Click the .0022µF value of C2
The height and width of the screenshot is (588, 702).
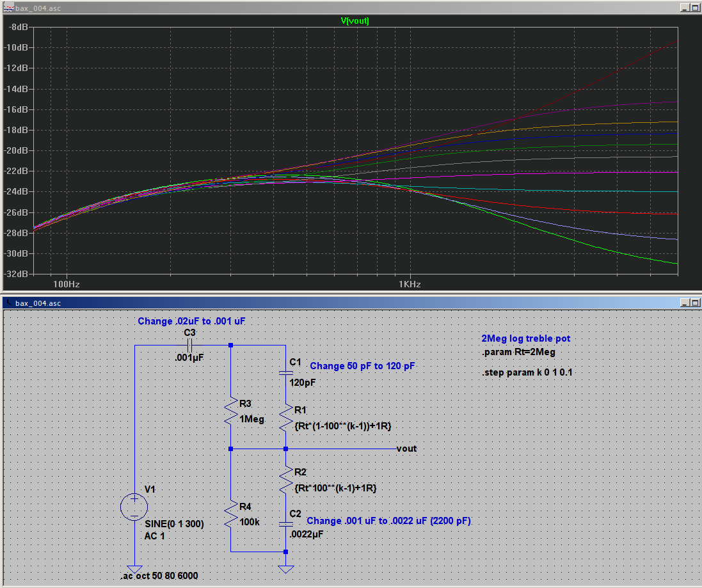(x=307, y=534)
